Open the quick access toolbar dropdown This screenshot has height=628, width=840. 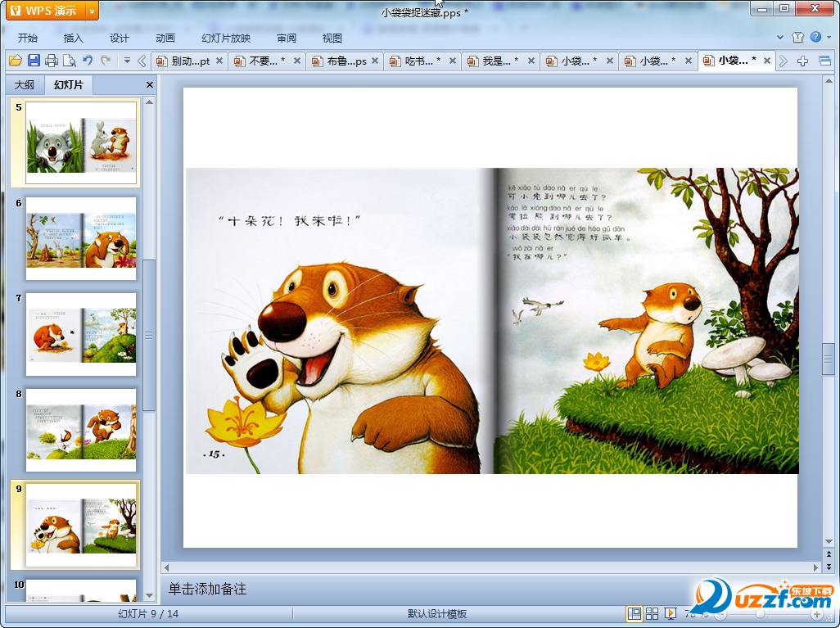pos(127,61)
